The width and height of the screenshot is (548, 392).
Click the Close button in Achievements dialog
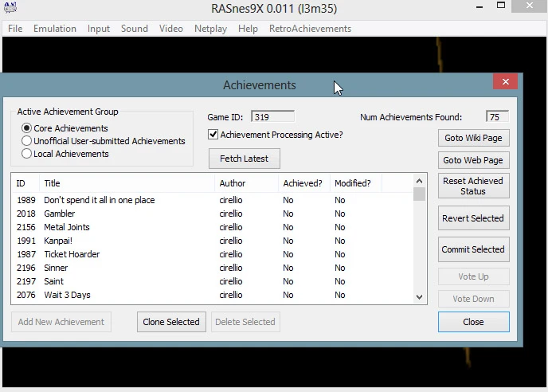point(473,322)
